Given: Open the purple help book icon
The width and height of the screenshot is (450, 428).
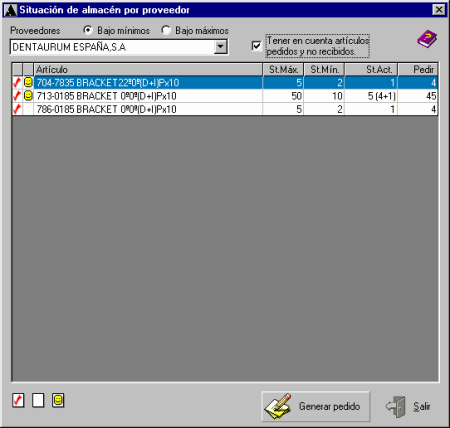Looking at the screenshot, I should (x=427, y=39).
